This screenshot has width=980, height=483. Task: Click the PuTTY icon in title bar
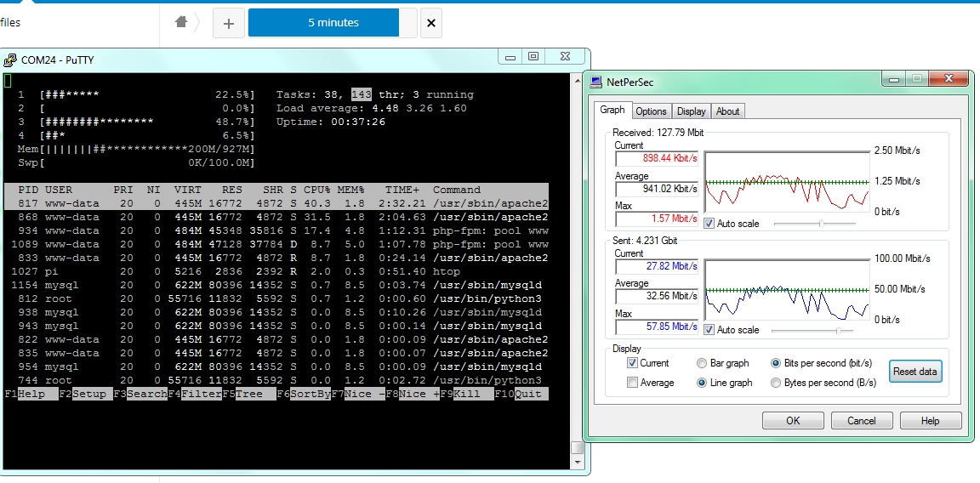[x=10, y=60]
